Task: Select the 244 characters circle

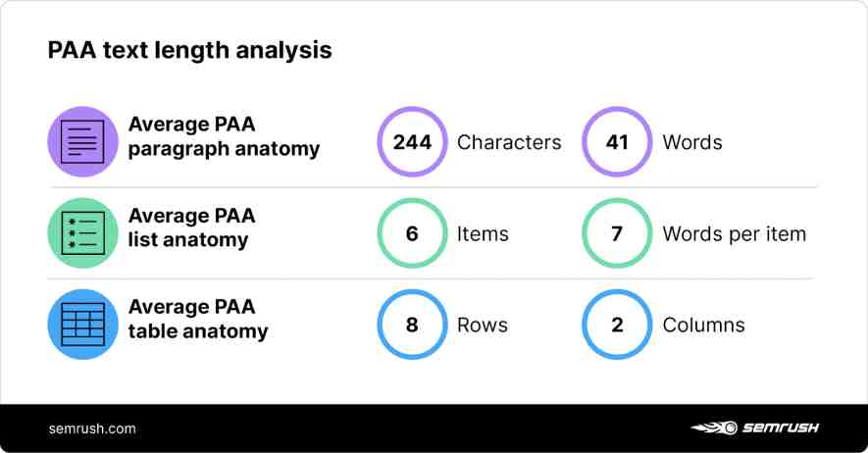Action: (x=412, y=141)
